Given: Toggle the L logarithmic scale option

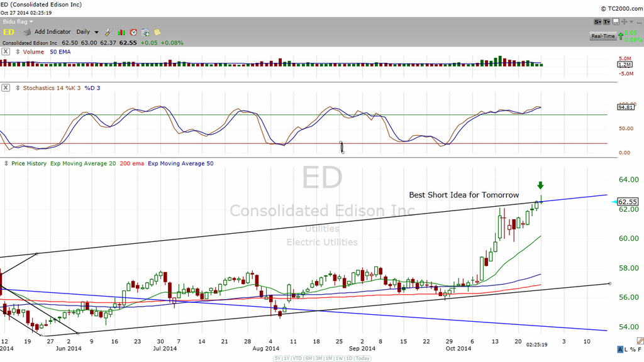Looking at the screenshot, I should (626, 349).
